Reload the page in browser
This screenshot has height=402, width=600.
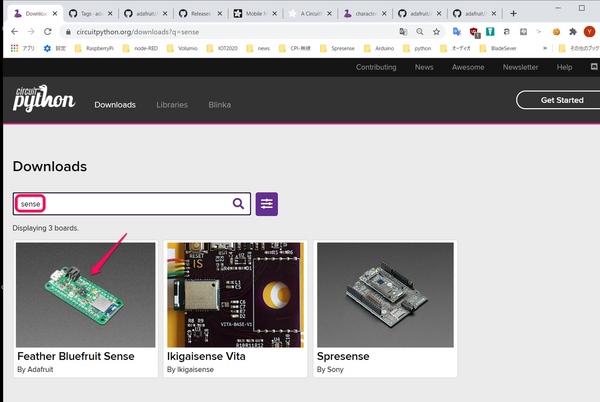click(x=50, y=32)
